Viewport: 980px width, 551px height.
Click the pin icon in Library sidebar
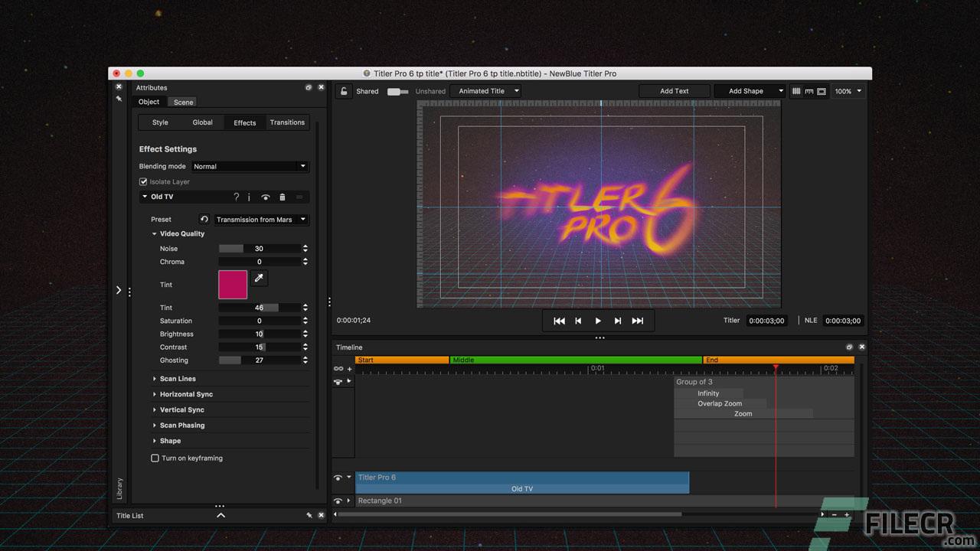[x=119, y=99]
